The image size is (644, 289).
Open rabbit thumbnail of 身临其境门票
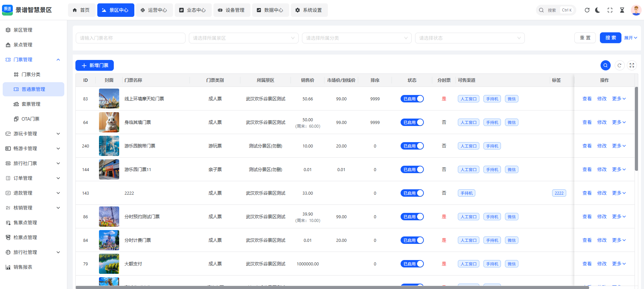(109, 122)
